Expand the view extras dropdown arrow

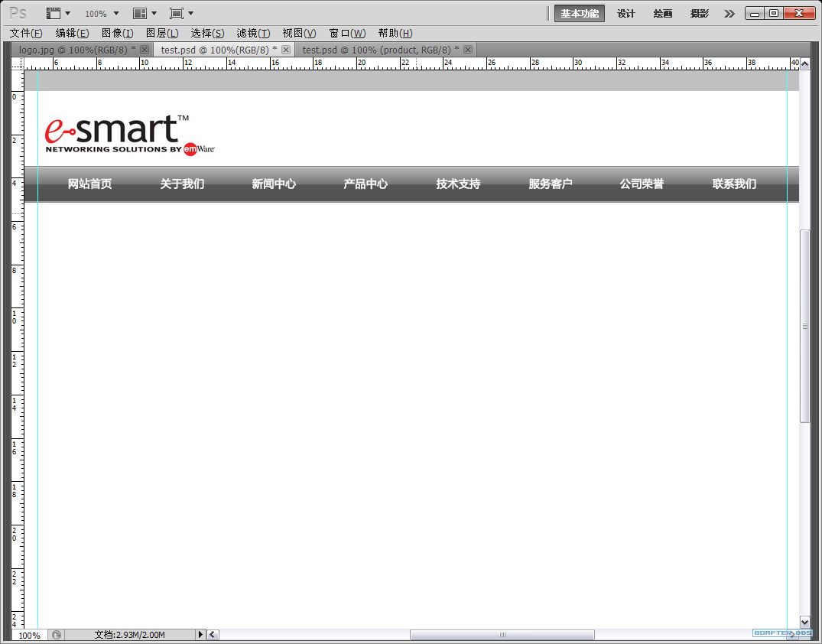[67, 13]
